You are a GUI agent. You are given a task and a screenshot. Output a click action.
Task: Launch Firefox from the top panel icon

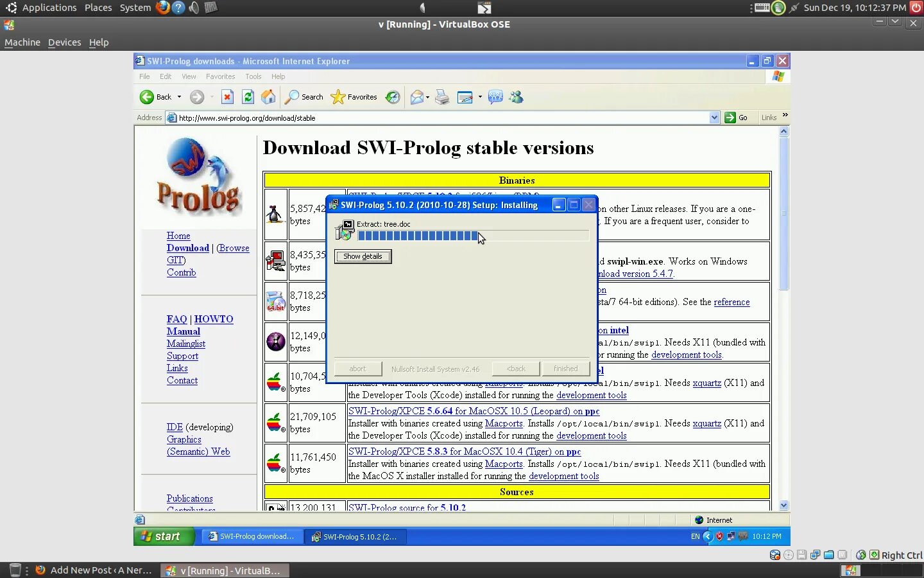coord(163,8)
